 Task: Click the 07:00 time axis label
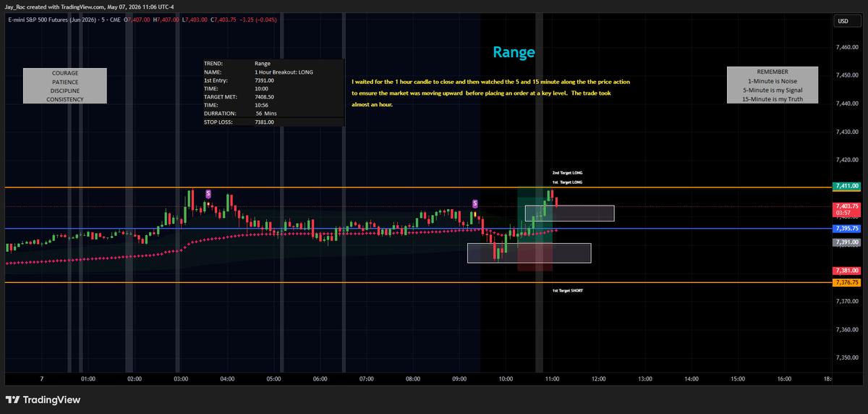point(367,379)
